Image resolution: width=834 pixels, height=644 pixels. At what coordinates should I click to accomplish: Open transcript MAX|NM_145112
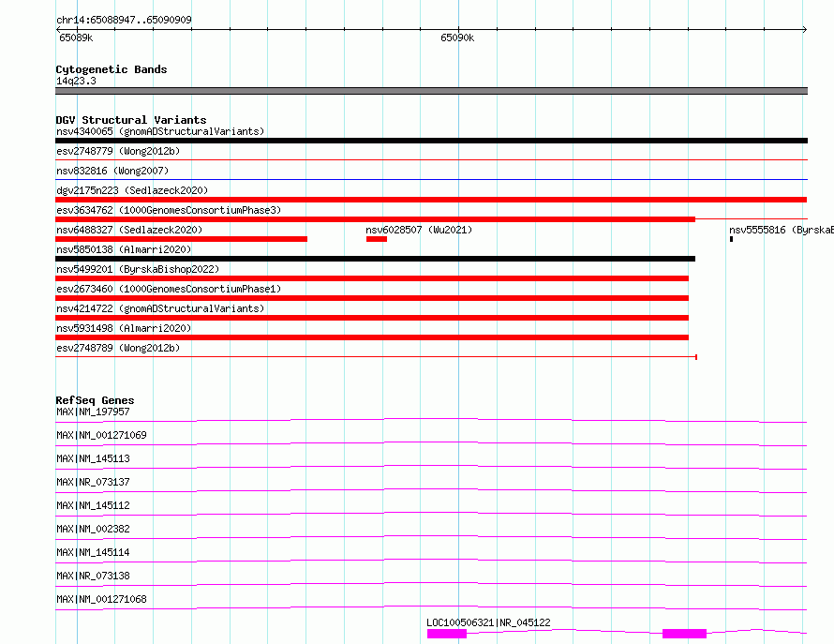pyautogui.click(x=93, y=505)
